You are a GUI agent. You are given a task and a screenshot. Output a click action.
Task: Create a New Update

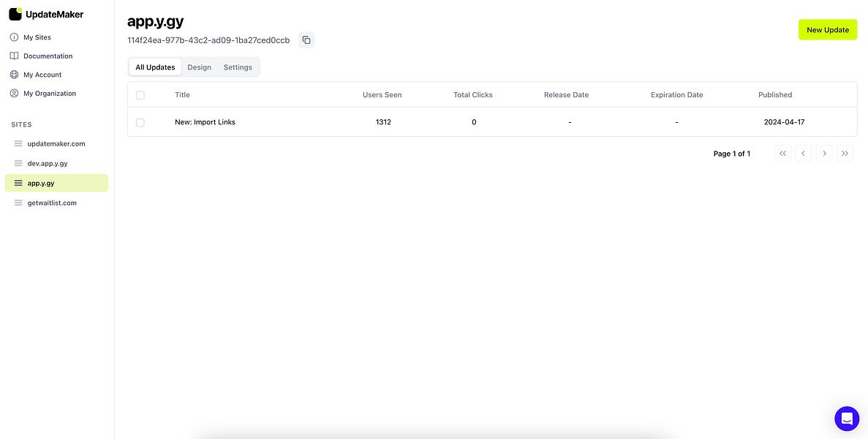click(828, 30)
